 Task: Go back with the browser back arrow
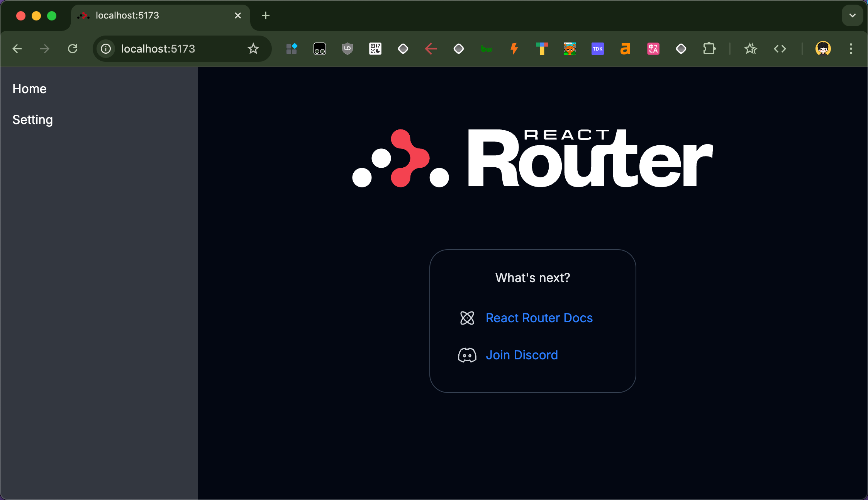pyautogui.click(x=17, y=49)
